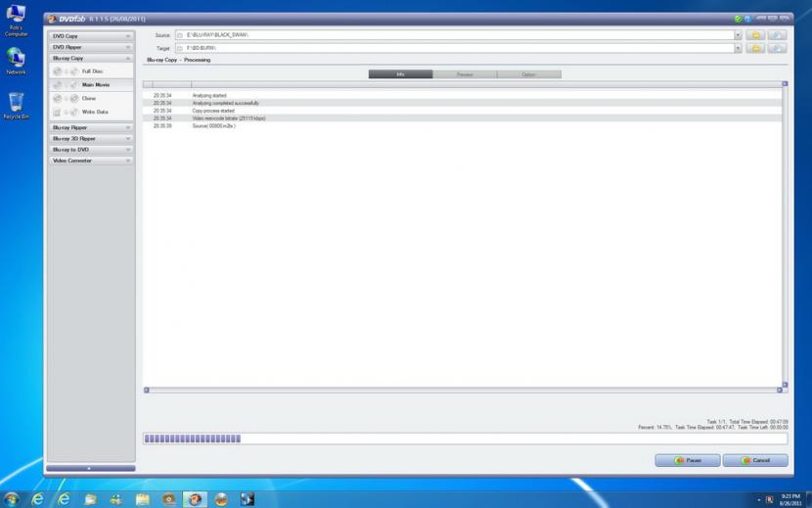Viewport: 812px width, 508px height.
Task: Cancel the copy process
Action: coord(755,460)
